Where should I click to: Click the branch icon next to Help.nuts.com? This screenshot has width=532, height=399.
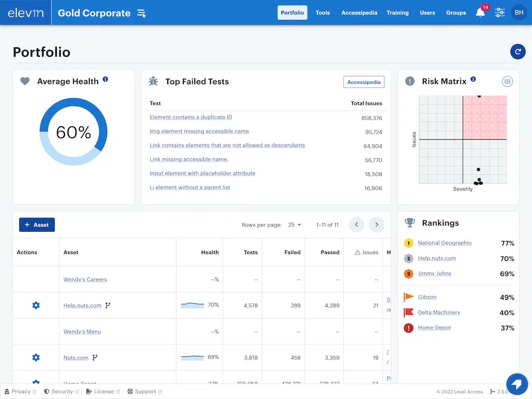tap(108, 305)
